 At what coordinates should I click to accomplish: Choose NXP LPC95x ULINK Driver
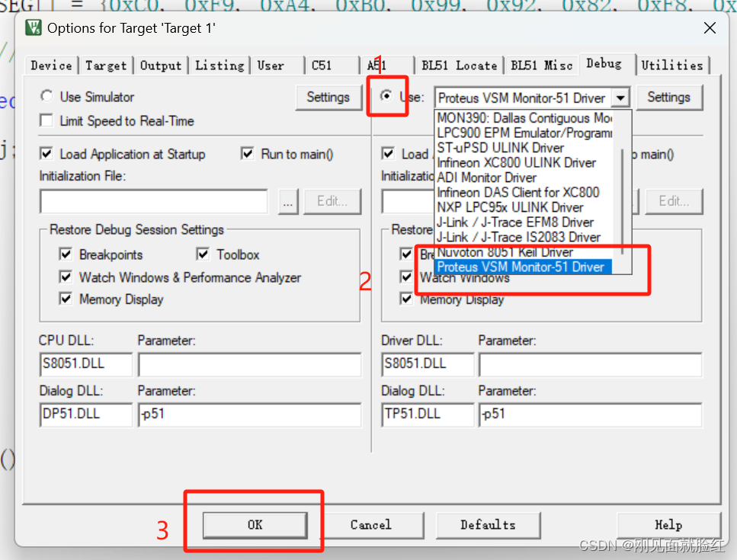pyautogui.click(x=524, y=207)
